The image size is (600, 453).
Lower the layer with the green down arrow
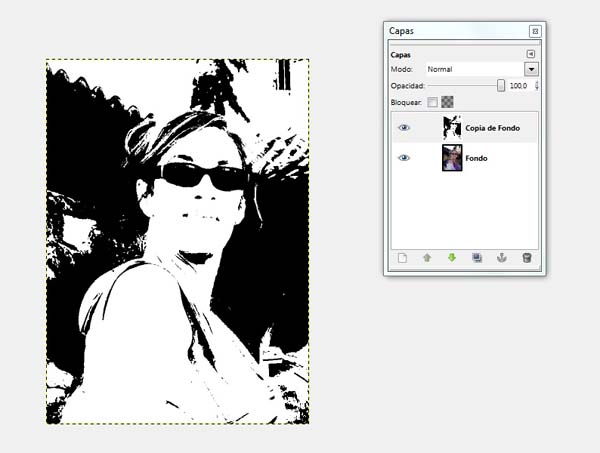pyautogui.click(x=452, y=258)
